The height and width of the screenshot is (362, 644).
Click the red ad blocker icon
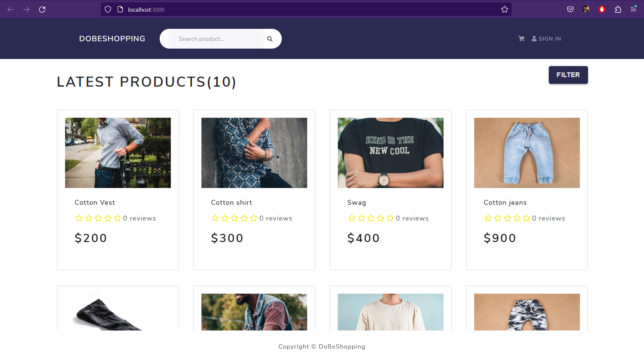coord(602,9)
